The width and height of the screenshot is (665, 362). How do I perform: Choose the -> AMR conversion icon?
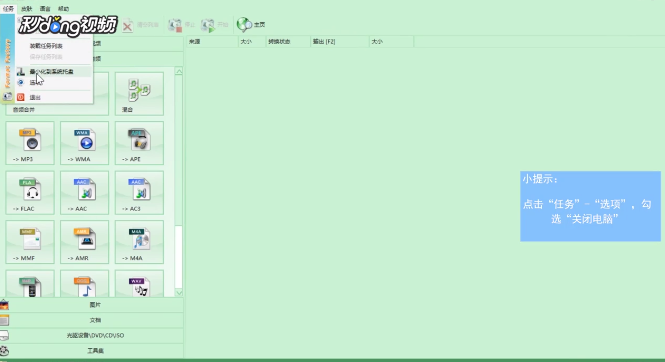[x=84, y=242]
